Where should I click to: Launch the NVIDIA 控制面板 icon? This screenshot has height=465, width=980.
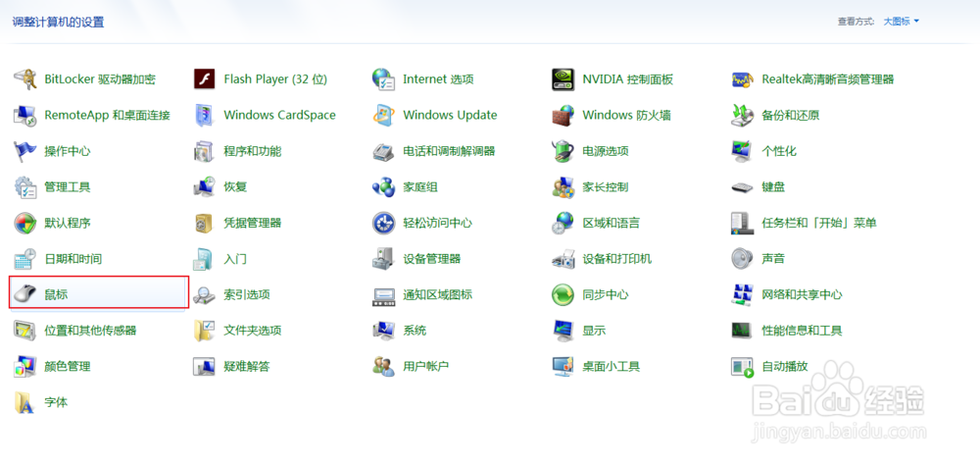(563, 79)
